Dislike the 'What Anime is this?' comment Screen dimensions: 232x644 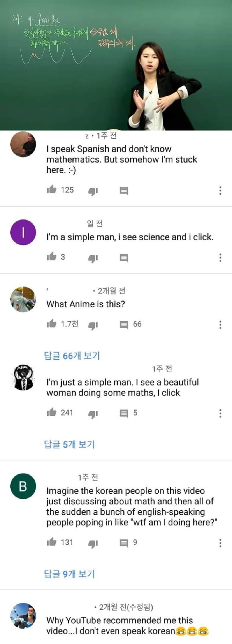coord(93,325)
